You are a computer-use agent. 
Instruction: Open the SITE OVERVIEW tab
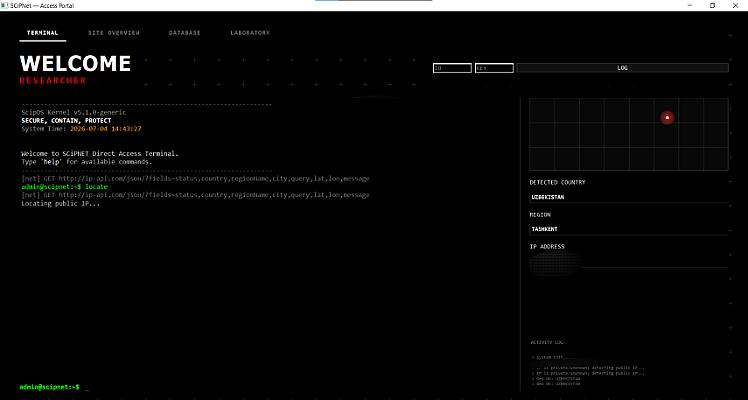click(x=114, y=33)
